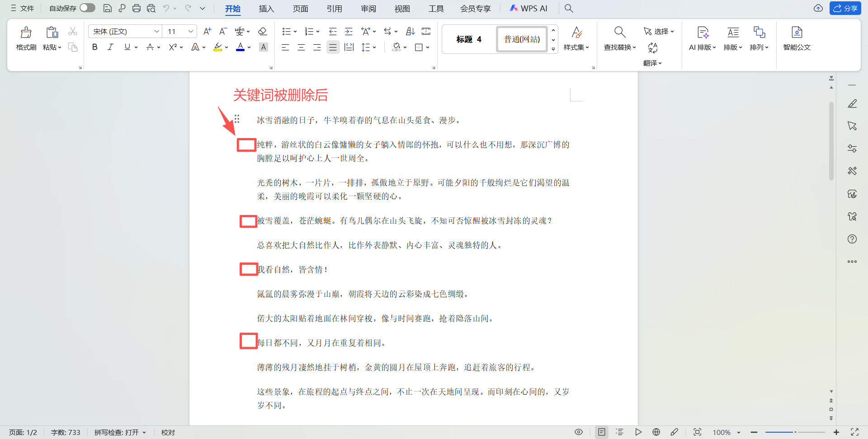
Task: Click the eye icon in the status bar
Action: 579,432
